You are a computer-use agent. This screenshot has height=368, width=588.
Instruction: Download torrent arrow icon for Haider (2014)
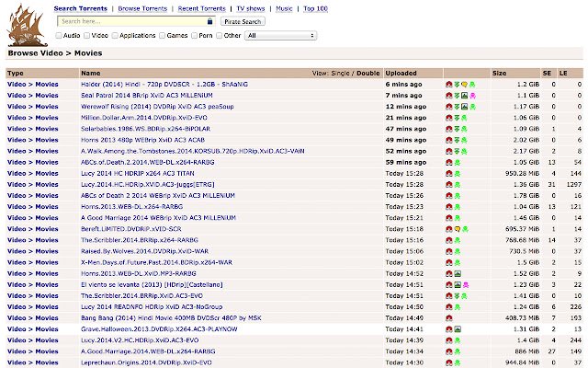pyautogui.click(x=457, y=85)
